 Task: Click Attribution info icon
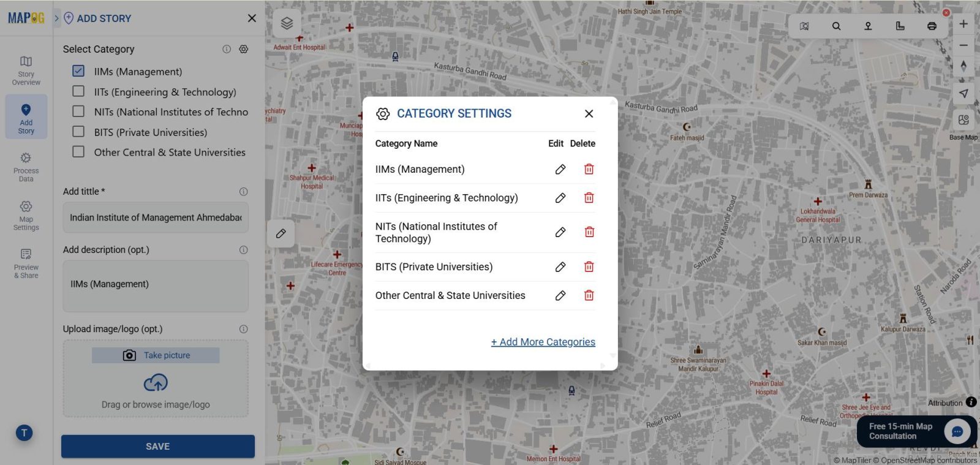[971, 403]
